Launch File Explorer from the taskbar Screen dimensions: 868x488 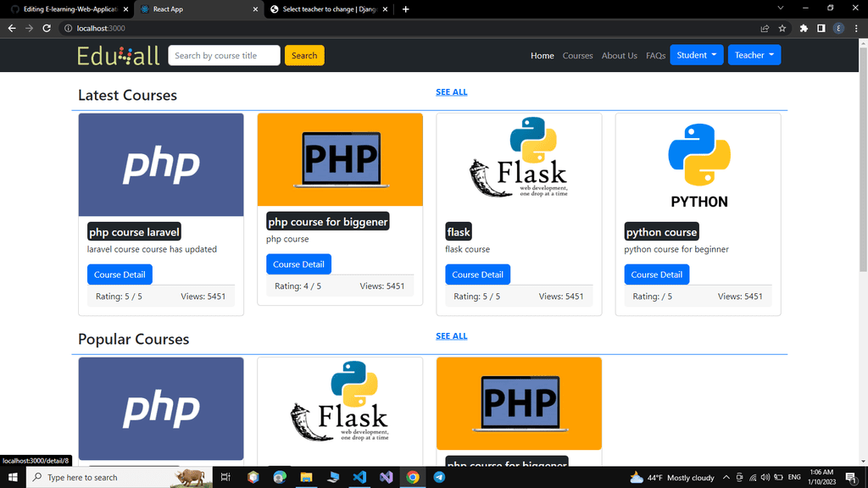tap(306, 477)
